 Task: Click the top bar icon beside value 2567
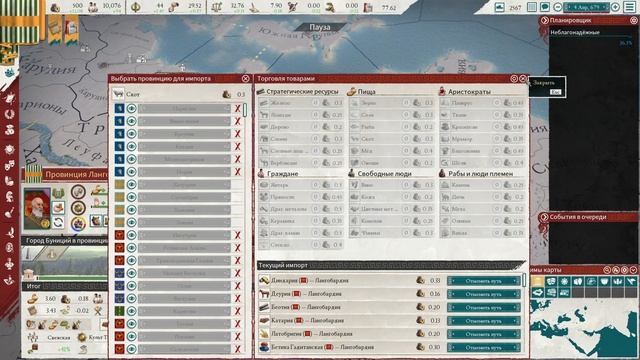pyautogui.click(x=500, y=7)
